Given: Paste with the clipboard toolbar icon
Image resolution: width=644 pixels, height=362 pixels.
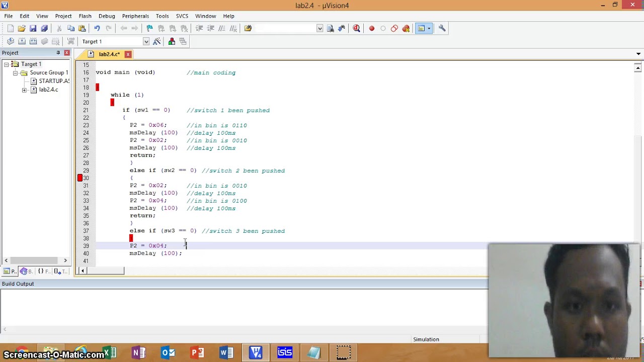Looking at the screenshot, I should point(82,29).
